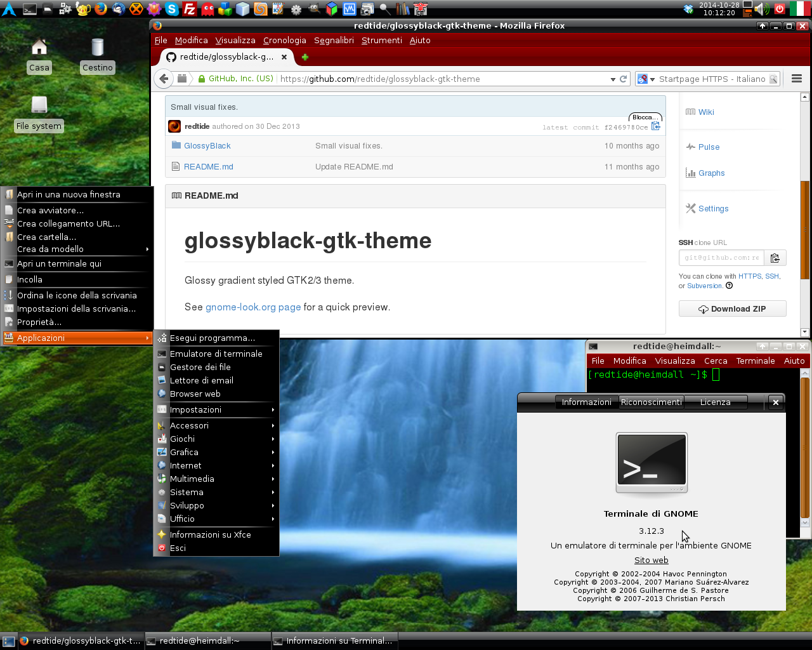The height and width of the screenshot is (650, 812).
Task: Expand Ufficio submenu
Action: 216,519
